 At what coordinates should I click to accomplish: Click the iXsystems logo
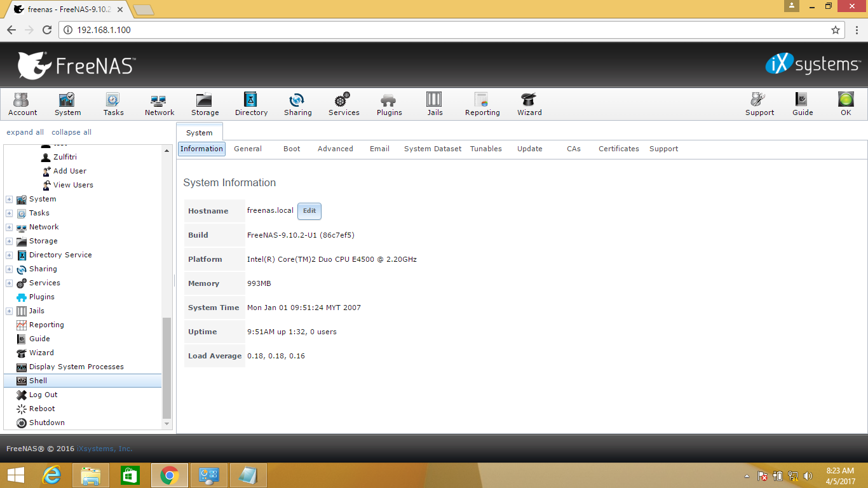pyautogui.click(x=813, y=64)
